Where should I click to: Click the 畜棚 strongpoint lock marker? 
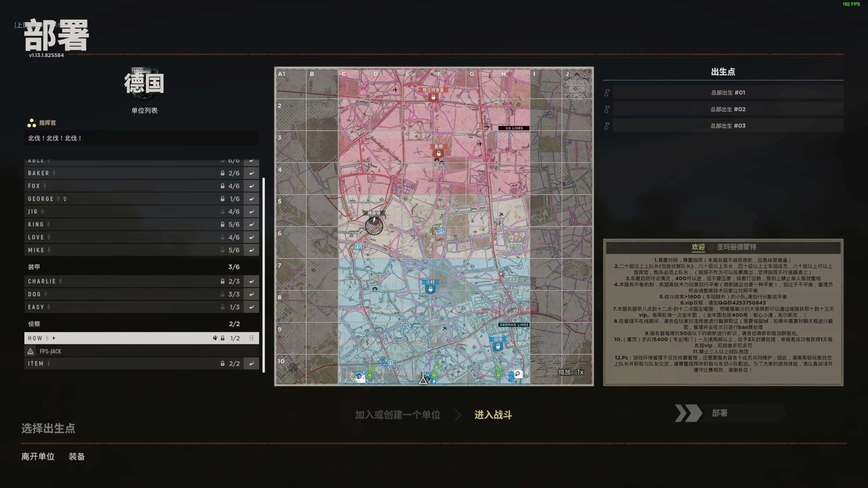coord(438,154)
